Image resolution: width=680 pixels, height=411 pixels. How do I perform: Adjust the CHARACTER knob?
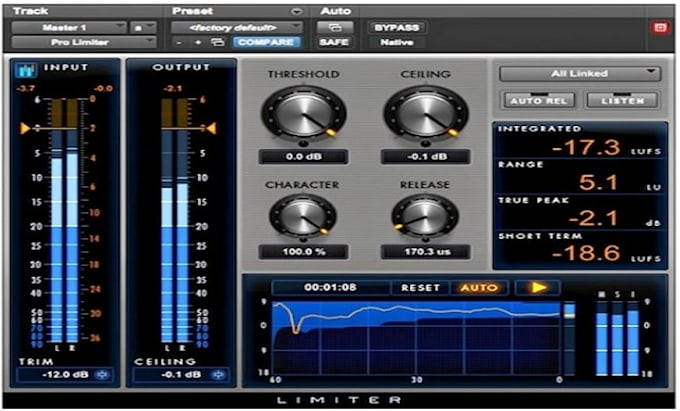303,216
